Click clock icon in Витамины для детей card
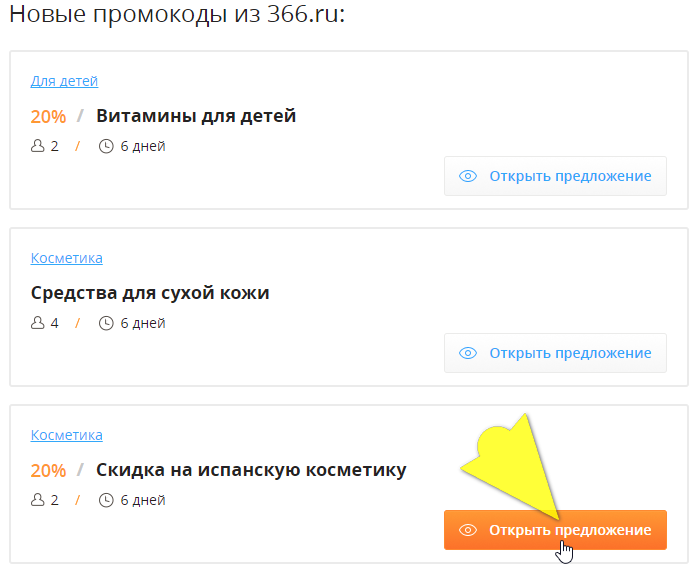The width and height of the screenshot is (695, 575). click(x=106, y=146)
